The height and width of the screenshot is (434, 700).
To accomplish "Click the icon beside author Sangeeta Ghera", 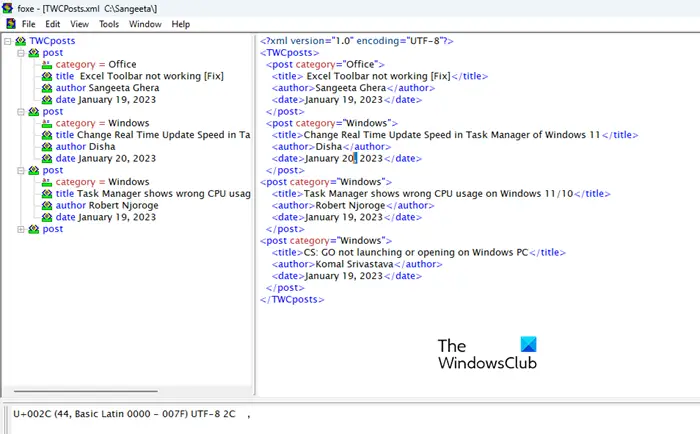I will coord(47,88).
